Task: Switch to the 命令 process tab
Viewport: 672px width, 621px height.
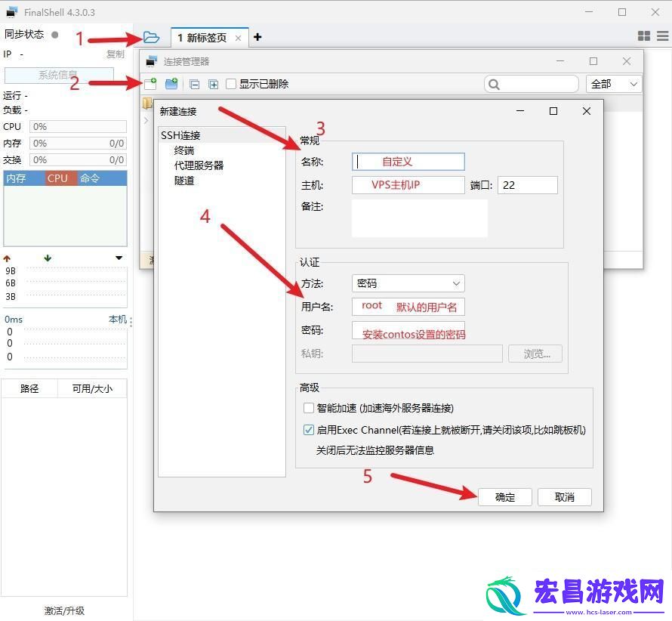Action: [x=102, y=178]
